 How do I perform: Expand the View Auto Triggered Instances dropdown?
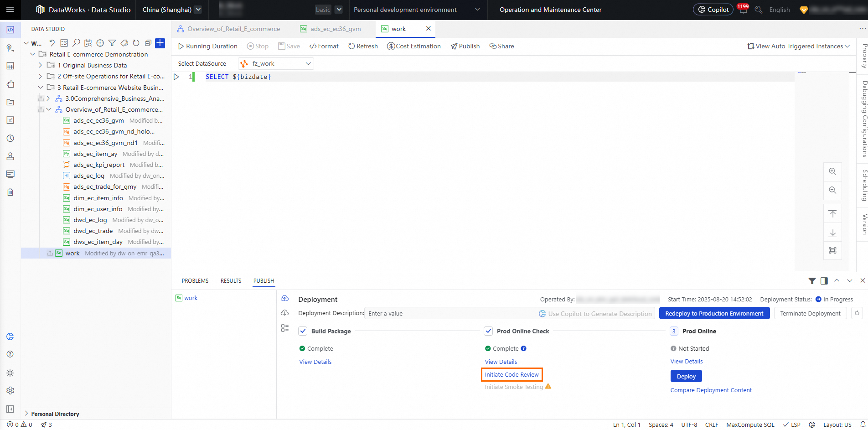(x=799, y=46)
